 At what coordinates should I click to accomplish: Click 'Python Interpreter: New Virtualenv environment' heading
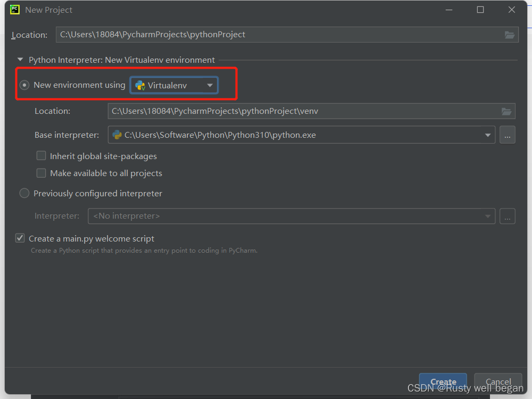(122, 60)
